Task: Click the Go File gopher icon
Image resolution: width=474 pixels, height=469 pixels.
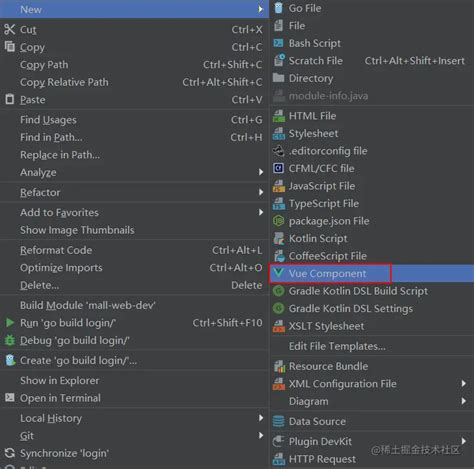Action: (279, 8)
